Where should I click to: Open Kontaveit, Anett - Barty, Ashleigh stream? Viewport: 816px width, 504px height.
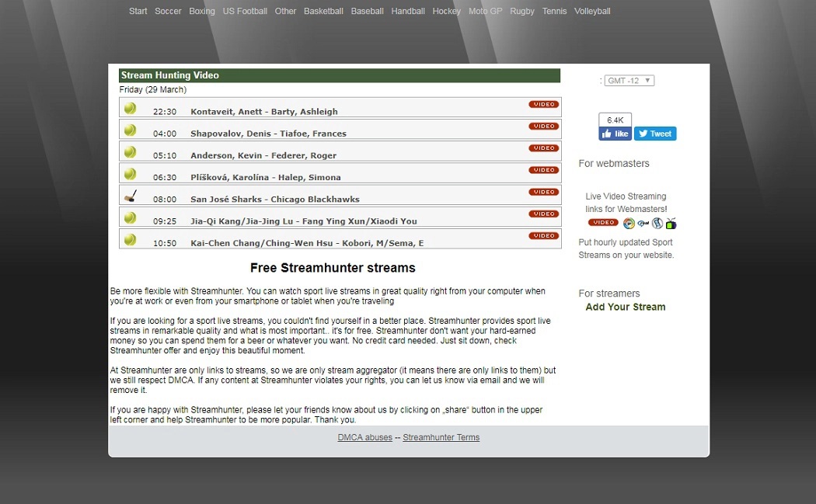[x=264, y=111]
